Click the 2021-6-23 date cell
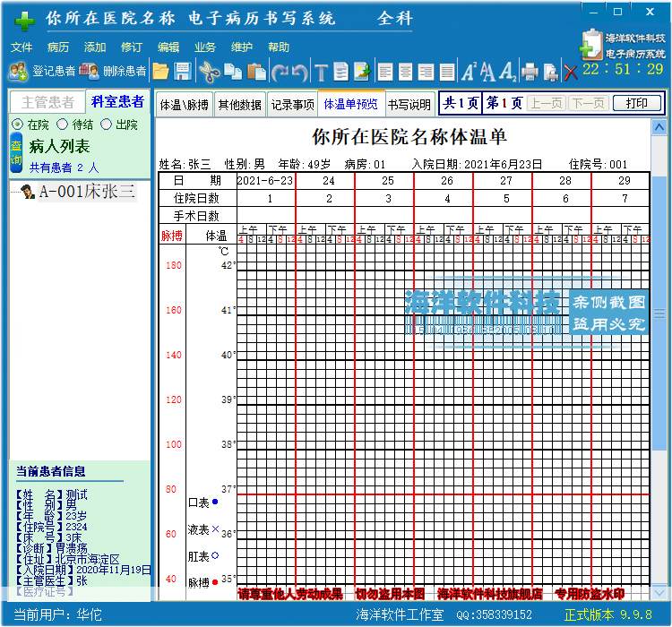Image resolution: width=672 pixels, height=627 pixels. (x=265, y=180)
